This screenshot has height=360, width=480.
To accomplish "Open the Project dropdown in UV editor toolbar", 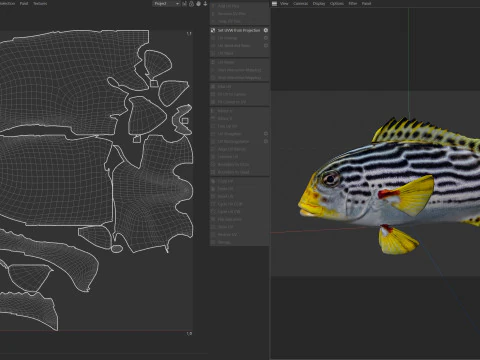I will point(166,4).
